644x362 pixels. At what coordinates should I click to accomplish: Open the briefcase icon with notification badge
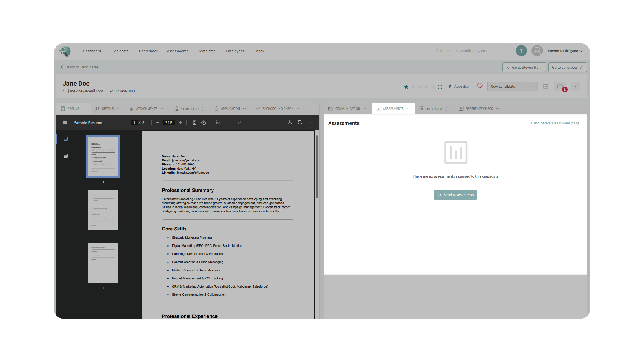point(560,86)
